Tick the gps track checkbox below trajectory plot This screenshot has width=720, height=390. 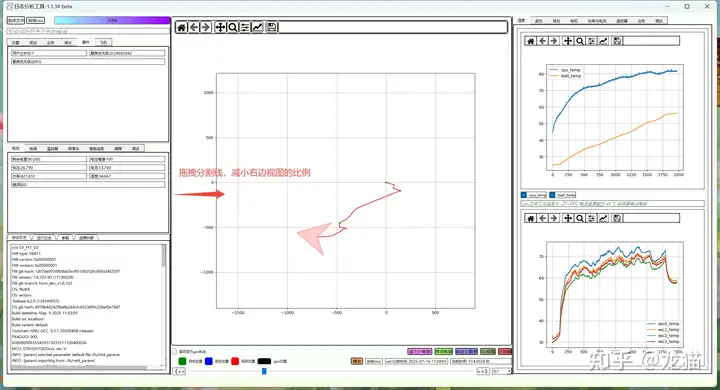[x=174, y=352]
